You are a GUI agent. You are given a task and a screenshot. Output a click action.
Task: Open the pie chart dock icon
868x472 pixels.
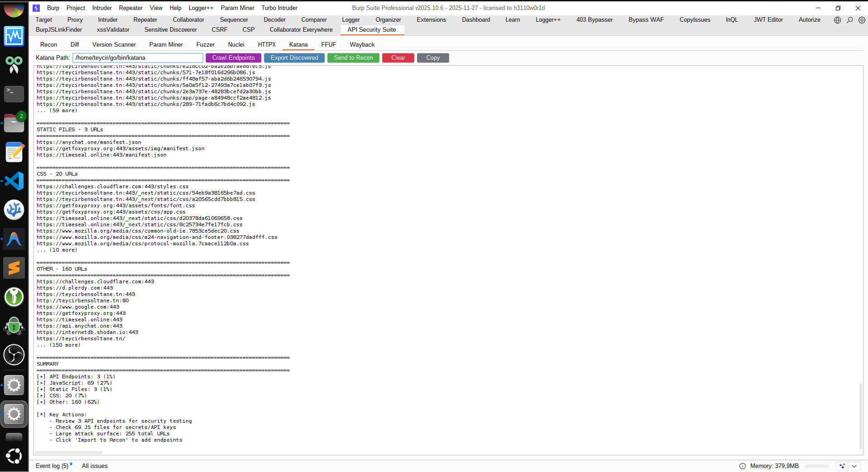[x=14, y=9]
